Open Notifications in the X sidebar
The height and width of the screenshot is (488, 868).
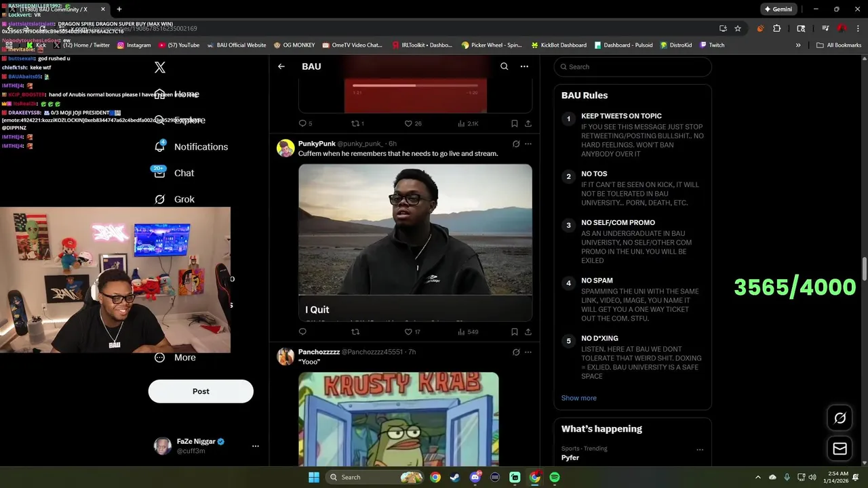(x=191, y=146)
